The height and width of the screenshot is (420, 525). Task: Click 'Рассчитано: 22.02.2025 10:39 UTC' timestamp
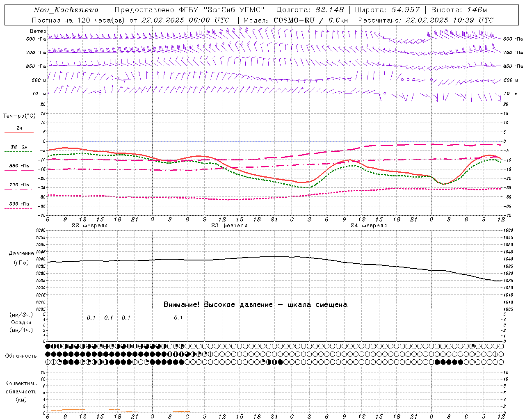[426, 20]
